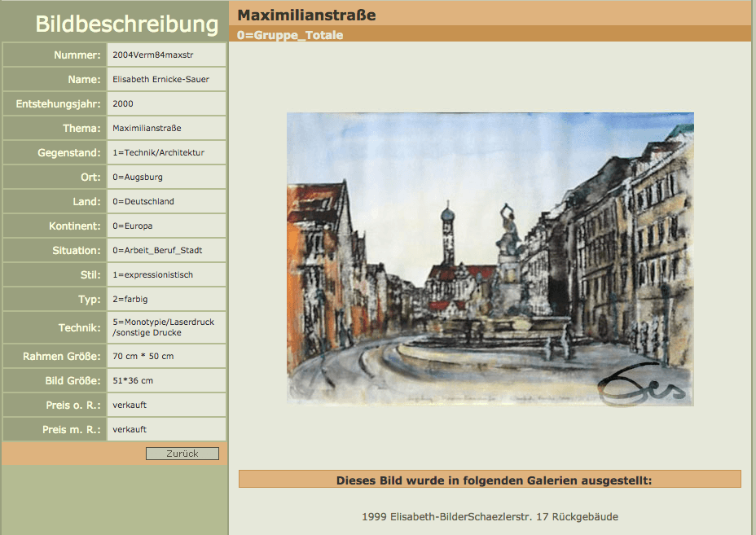This screenshot has width=756, height=535.
Task: Click the Typ value 2=farbig
Action: [130, 300]
